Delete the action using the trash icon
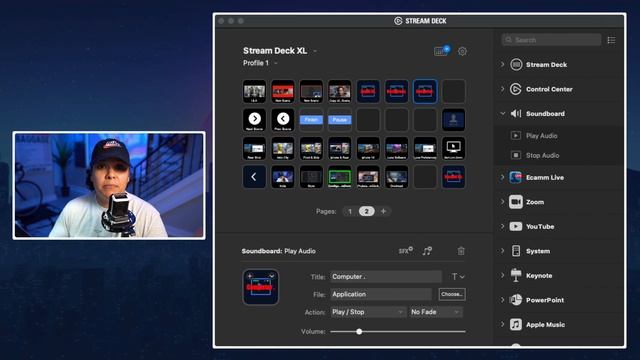 [461, 251]
